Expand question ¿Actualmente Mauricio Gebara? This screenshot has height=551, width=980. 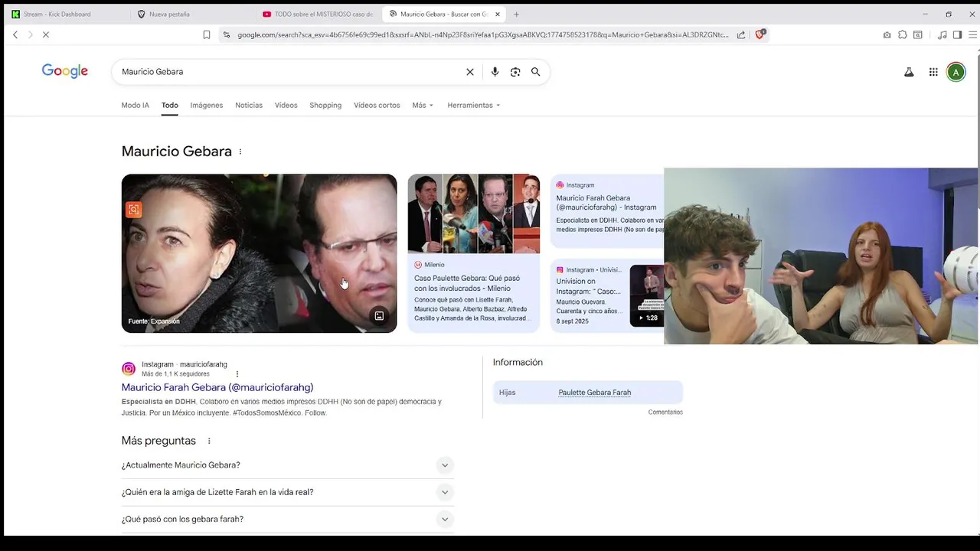click(287, 465)
